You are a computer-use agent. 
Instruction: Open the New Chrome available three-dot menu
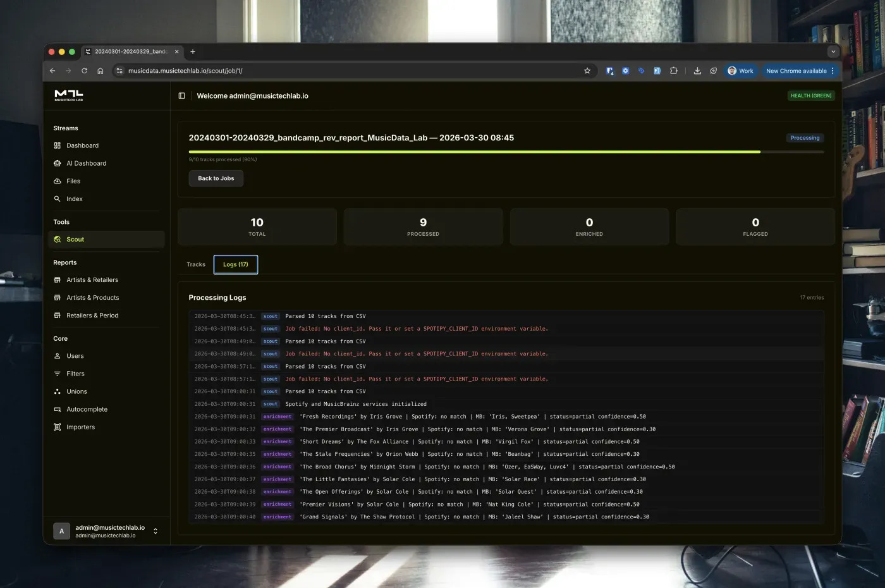pos(832,71)
